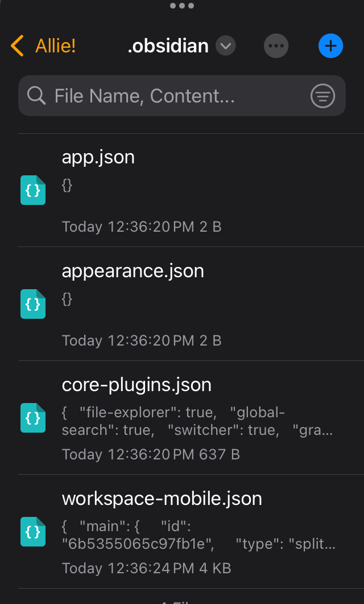Select the workspace-mobile.json preview text with main id
This screenshot has height=604, width=364.
pos(198,535)
